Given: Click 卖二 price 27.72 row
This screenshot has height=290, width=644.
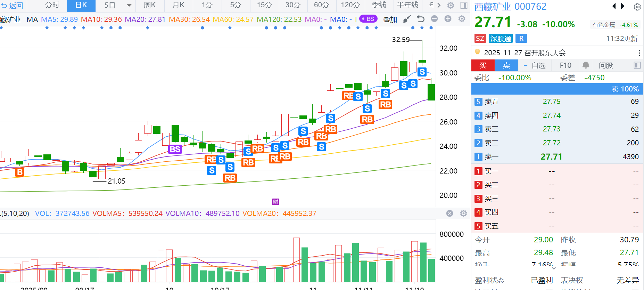Looking at the screenshot, I should coord(557,143).
